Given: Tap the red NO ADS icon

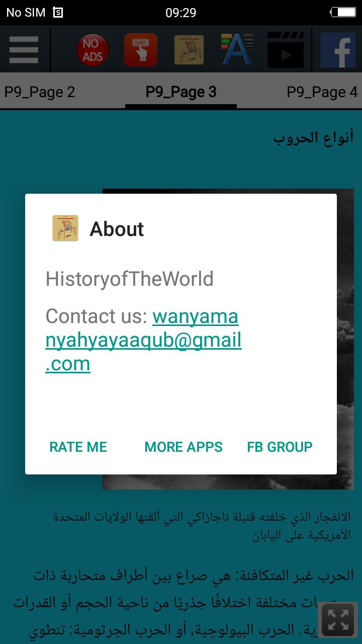Looking at the screenshot, I should coord(93,50).
